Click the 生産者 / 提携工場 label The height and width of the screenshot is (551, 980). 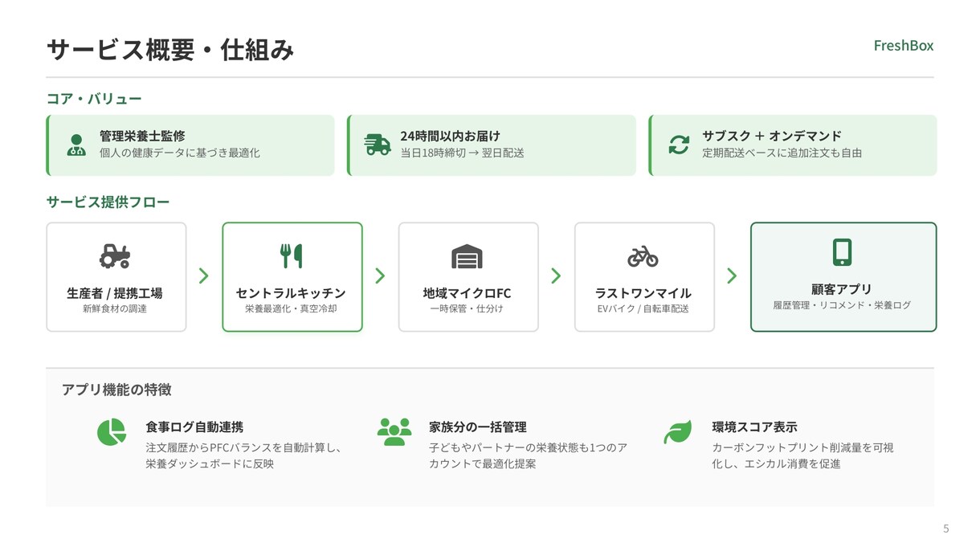point(115,293)
